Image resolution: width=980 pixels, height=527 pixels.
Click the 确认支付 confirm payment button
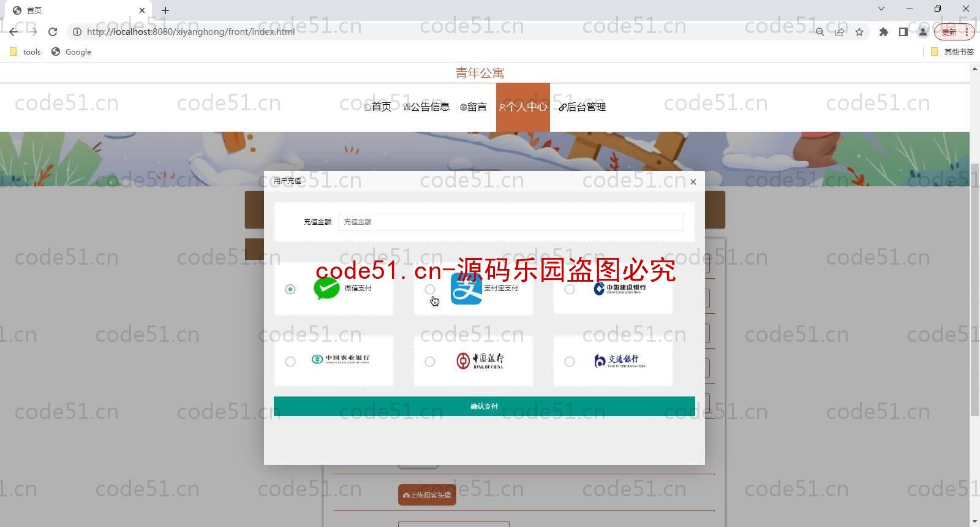[x=484, y=406]
